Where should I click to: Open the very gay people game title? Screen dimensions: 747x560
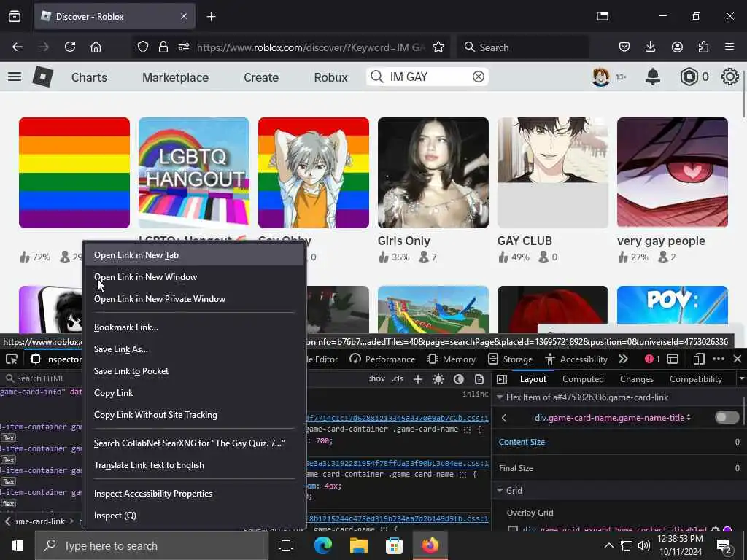(x=661, y=241)
